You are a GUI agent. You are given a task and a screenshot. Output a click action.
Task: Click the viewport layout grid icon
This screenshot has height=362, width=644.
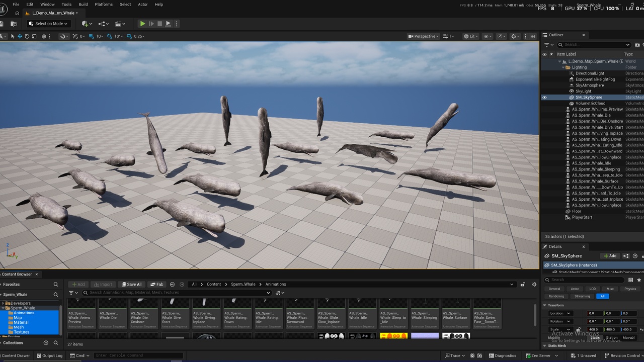coord(533,36)
